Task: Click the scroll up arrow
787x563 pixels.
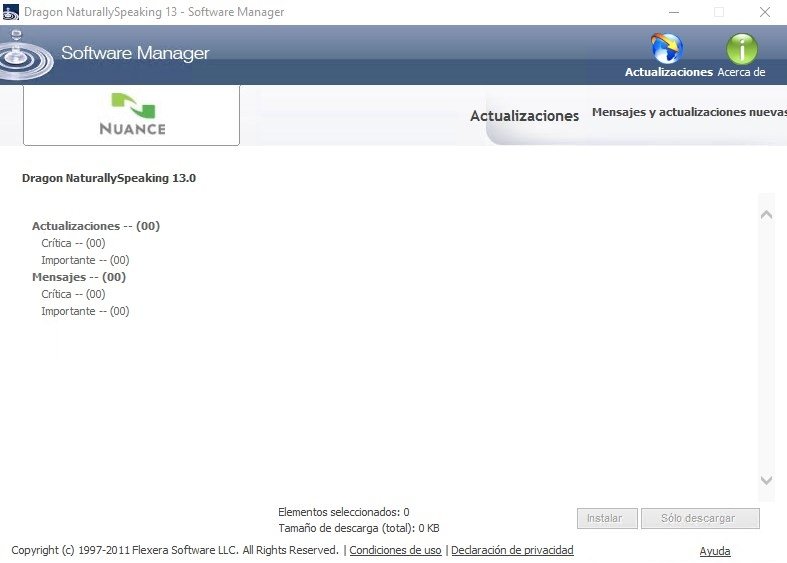Action: pos(766,215)
